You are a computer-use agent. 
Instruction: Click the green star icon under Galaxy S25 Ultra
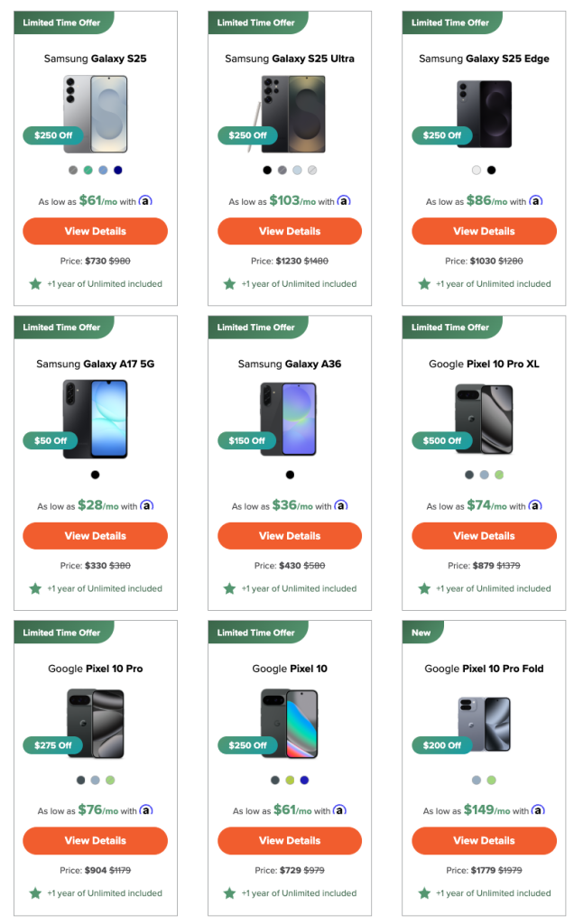[x=230, y=283]
